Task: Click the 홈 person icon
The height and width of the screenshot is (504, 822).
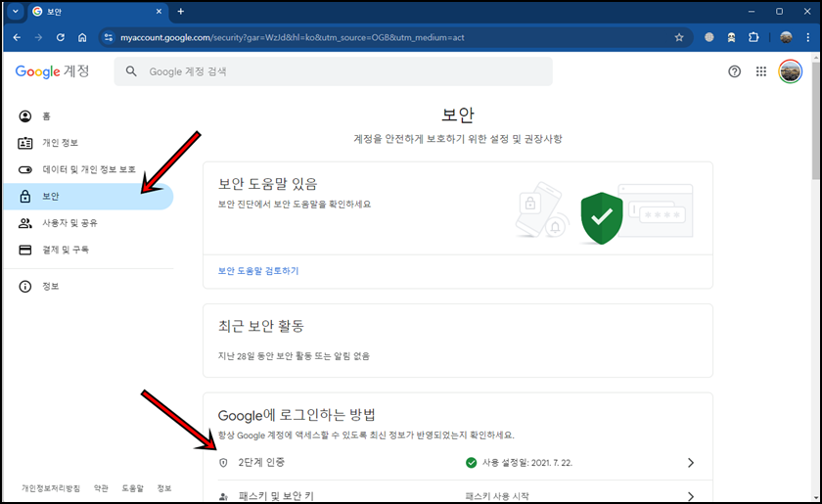Action: pyautogui.click(x=25, y=116)
